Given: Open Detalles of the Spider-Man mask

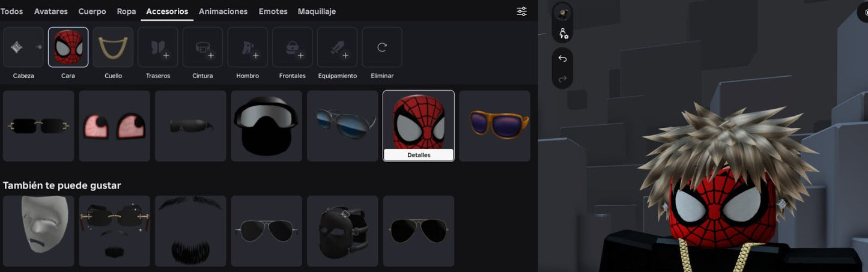Looking at the screenshot, I should point(419,155).
